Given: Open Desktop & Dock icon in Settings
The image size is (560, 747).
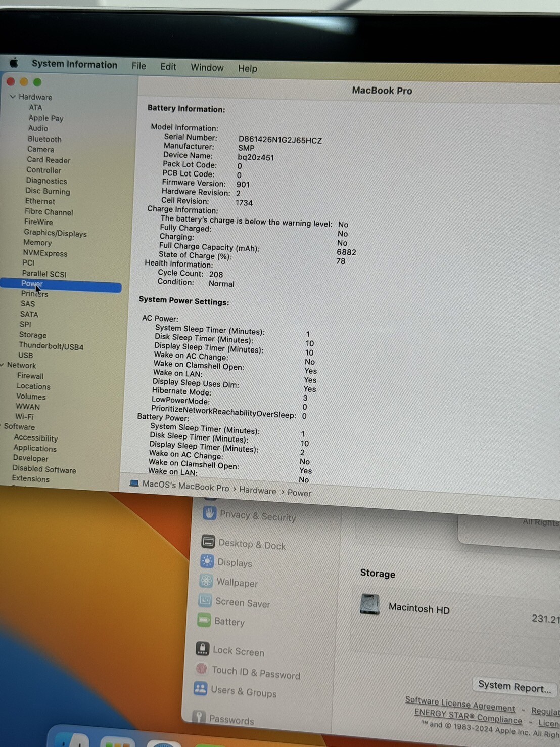Looking at the screenshot, I should pyautogui.click(x=208, y=542).
